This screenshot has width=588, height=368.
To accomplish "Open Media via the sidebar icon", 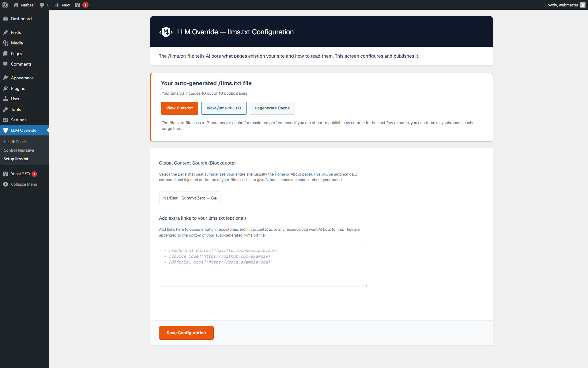I will tap(6, 43).
